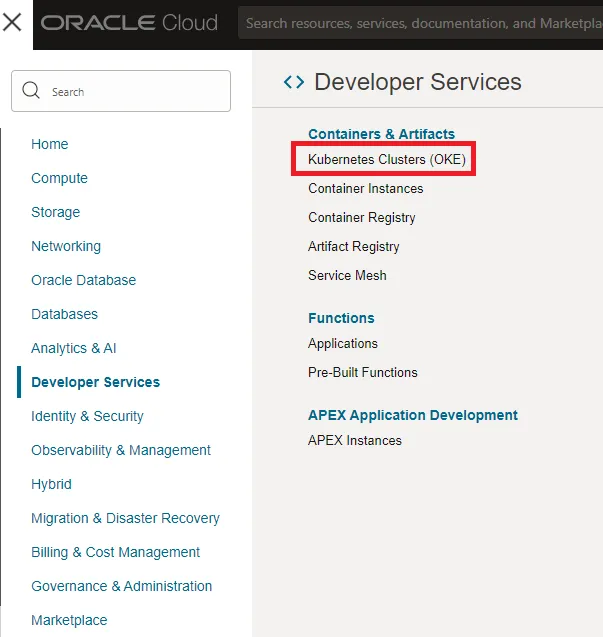The width and height of the screenshot is (603, 637).
Task: Open Governance & Administration category
Action: coord(121,586)
